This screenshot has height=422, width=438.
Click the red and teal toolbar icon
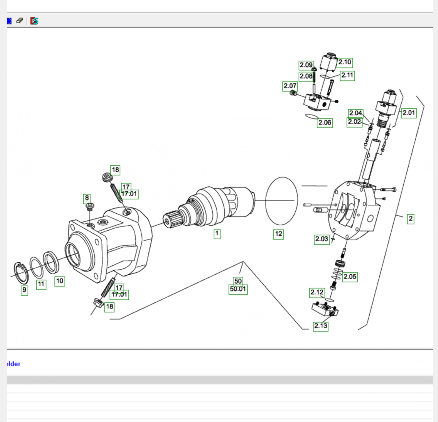click(x=34, y=21)
